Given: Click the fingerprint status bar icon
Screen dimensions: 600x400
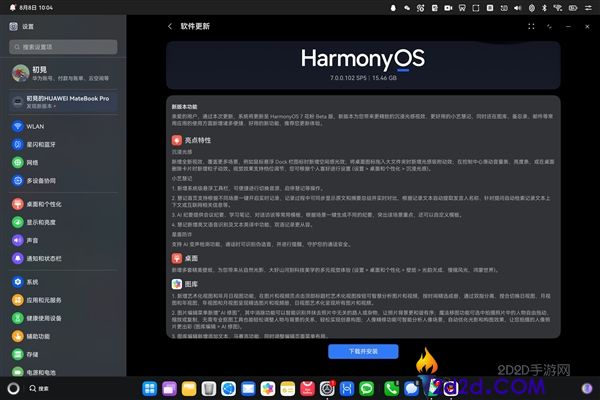Looking at the screenshot, I should pyautogui.click(x=532, y=8).
